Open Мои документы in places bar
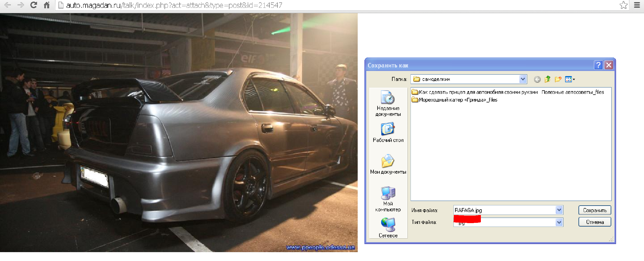644x261 pixels. pyautogui.click(x=388, y=164)
